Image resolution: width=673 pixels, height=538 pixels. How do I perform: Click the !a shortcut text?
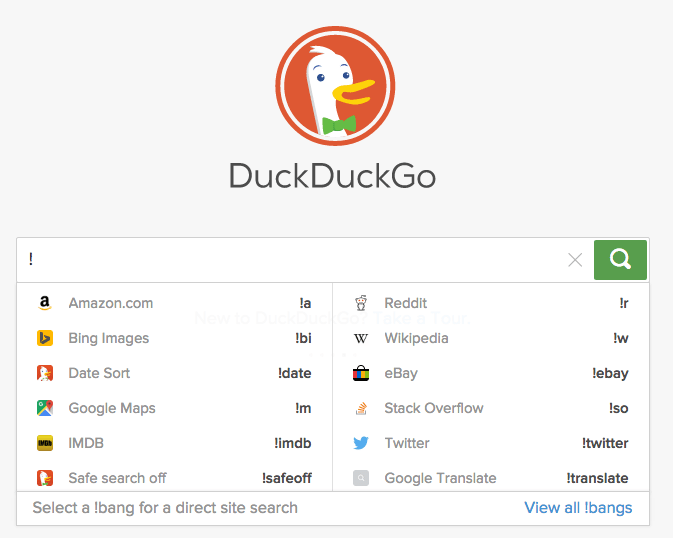click(305, 303)
